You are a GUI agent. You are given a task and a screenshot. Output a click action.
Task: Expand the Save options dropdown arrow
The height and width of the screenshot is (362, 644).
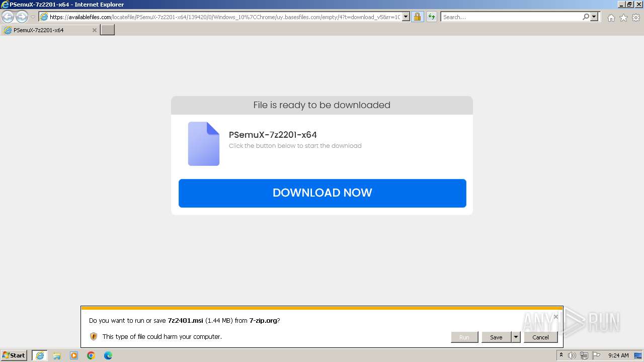pos(516,337)
